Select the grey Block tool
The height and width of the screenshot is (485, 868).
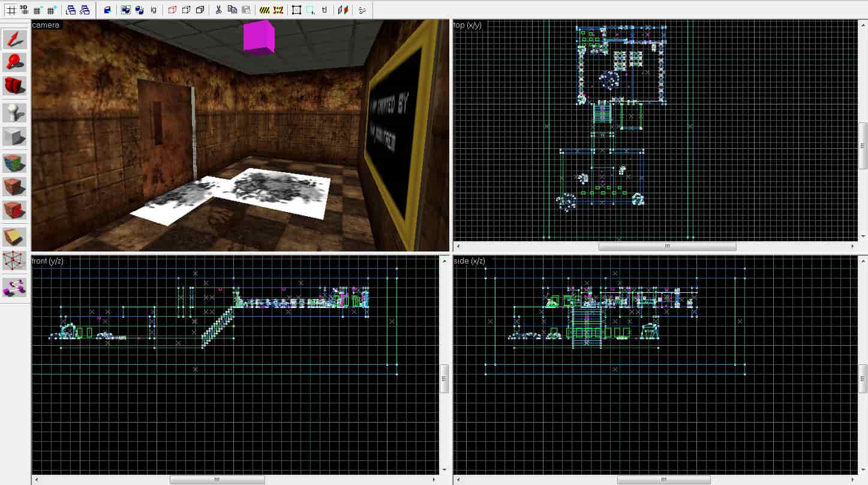(x=14, y=136)
